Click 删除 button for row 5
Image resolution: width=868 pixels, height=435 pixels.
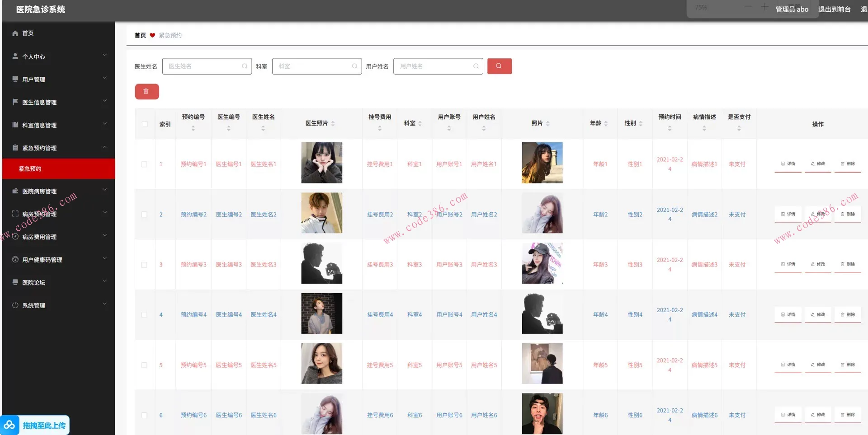click(x=848, y=365)
